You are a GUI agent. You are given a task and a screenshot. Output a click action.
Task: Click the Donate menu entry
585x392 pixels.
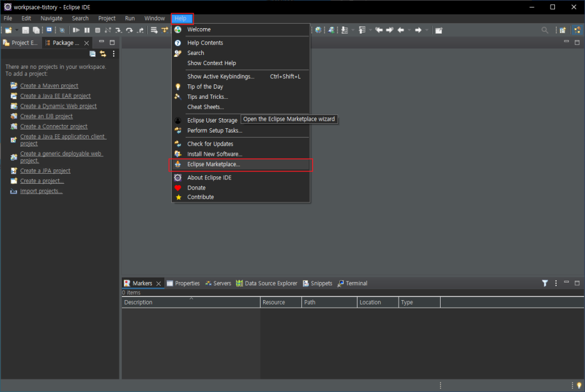coord(241,188)
